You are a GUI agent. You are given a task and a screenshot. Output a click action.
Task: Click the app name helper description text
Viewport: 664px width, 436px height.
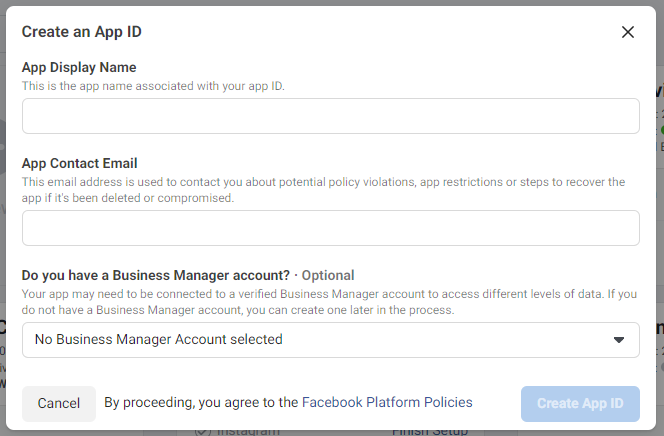click(x=153, y=87)
